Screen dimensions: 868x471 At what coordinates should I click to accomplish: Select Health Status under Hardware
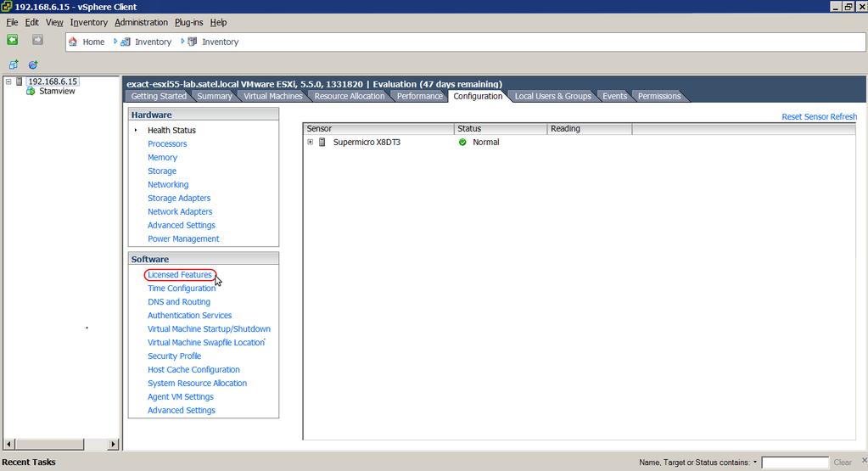tap(171, 130)
